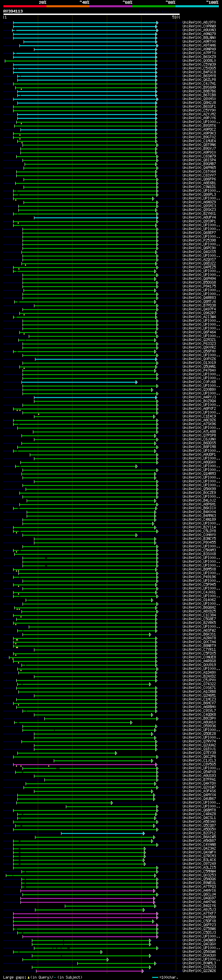Click the orange ~40% identity legend segment
The width and height of the screenshot is (222, 980).
click(x=68, y=6)
